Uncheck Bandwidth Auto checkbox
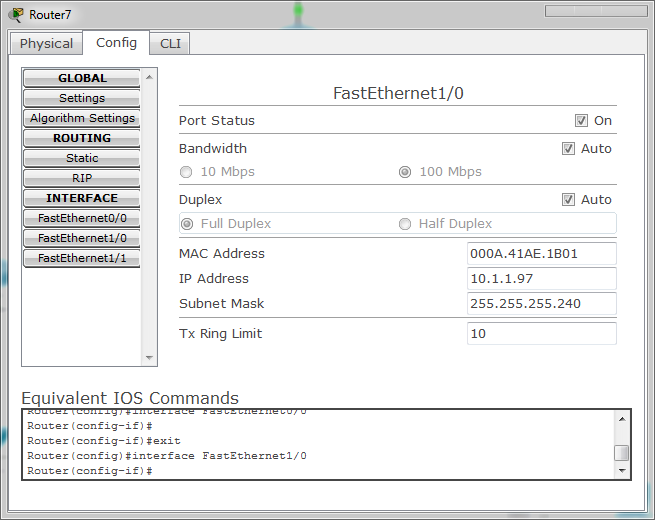 point(568,149)
